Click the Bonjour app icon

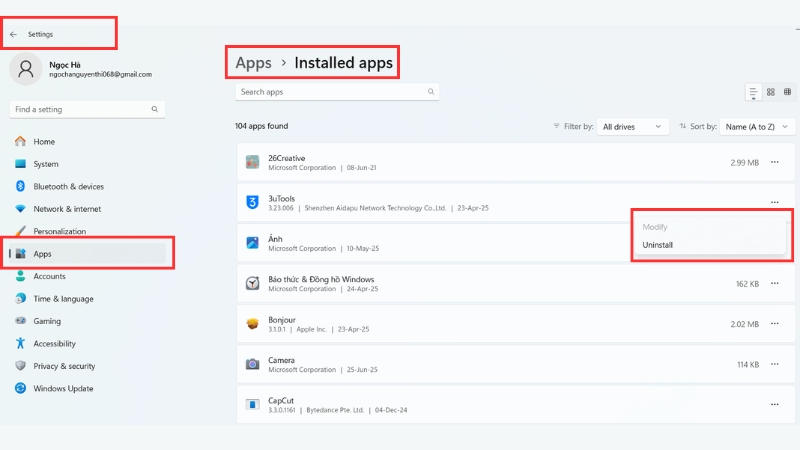tap(253, 323)
